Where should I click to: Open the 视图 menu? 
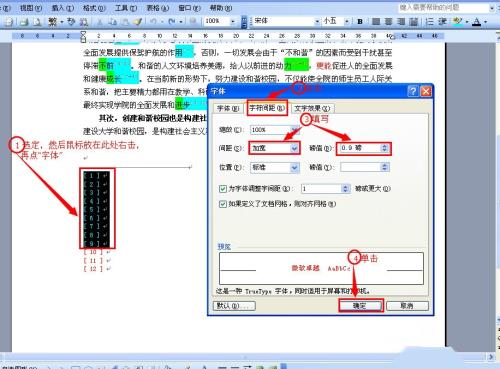[x=31, y=8]
